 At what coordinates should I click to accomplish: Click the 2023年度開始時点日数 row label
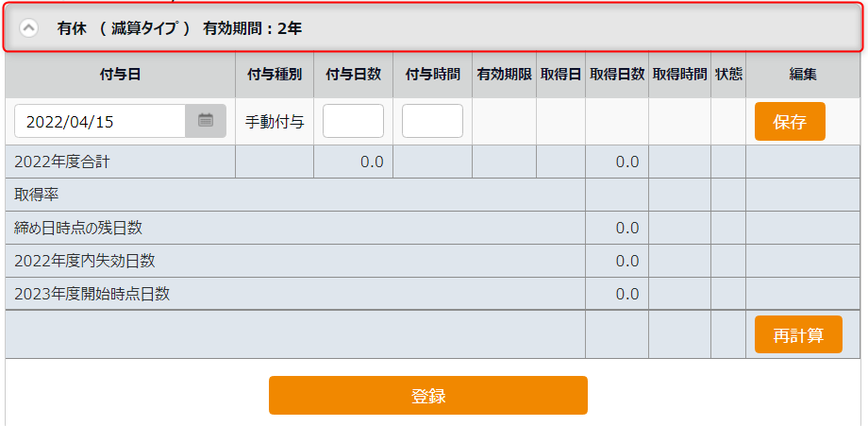[92, 294]
